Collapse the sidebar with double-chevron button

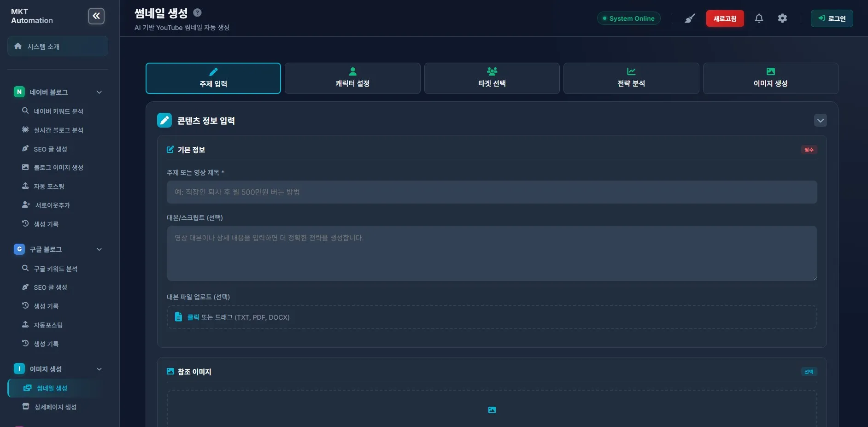pyautogui.click(x=96, y=16)
